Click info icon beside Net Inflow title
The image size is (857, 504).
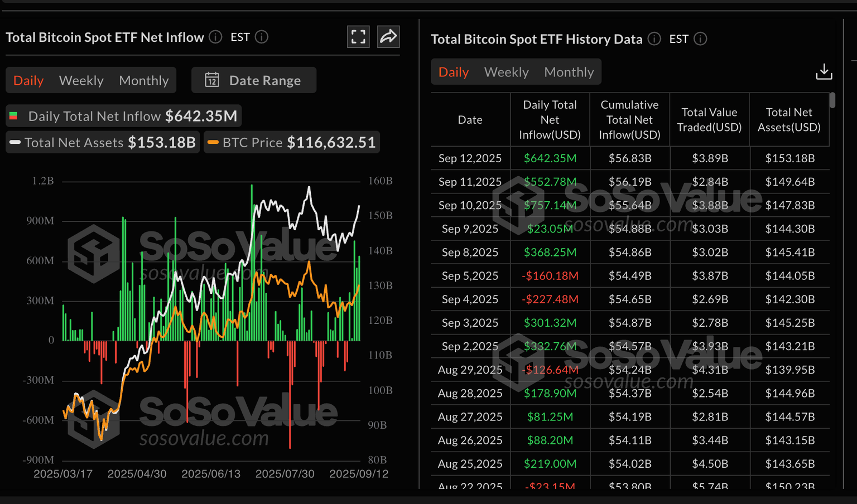click(215, 37)
